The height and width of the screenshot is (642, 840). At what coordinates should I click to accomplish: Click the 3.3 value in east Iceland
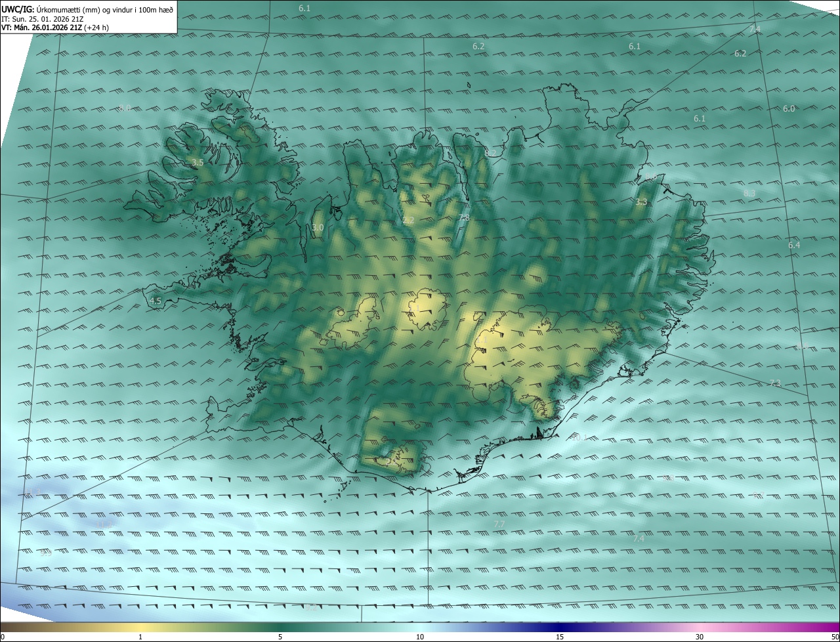pyautogui.click(x=641, y=202)
